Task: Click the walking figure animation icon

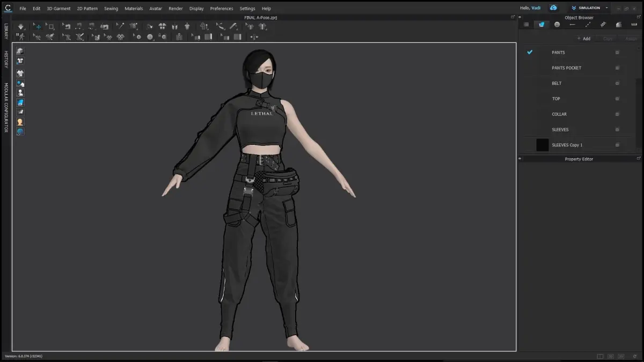Action: 20,36
